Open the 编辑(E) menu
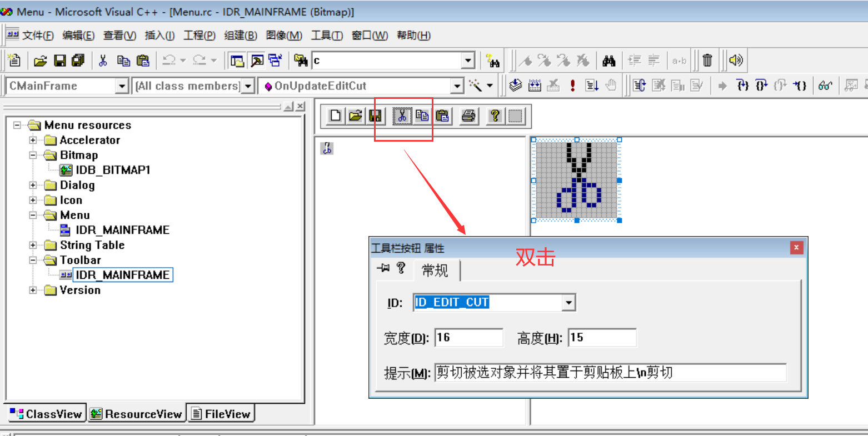Screen dimensions: 868x436 coord(78,36)
